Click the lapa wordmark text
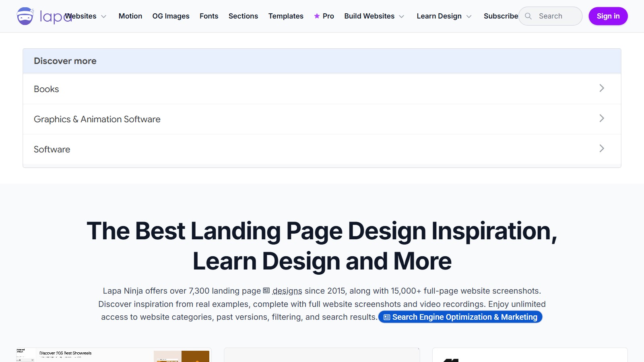The width and height of the screenshot is (644, 362). pos(56,16)
